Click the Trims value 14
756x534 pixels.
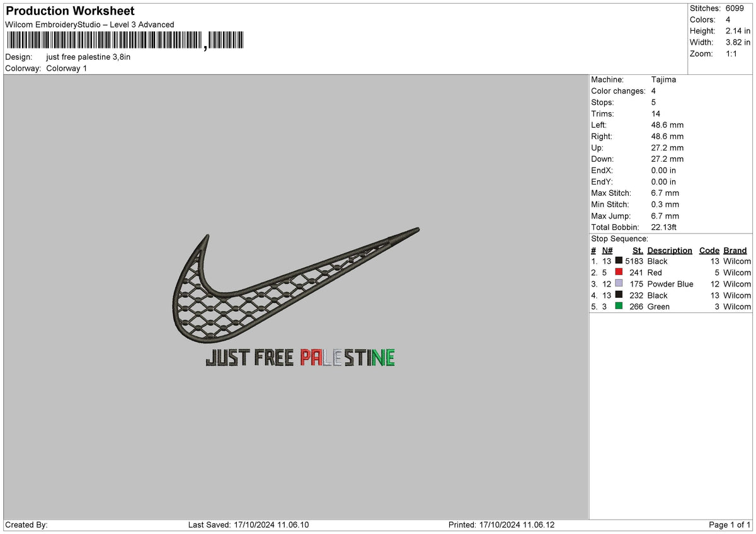656,113
